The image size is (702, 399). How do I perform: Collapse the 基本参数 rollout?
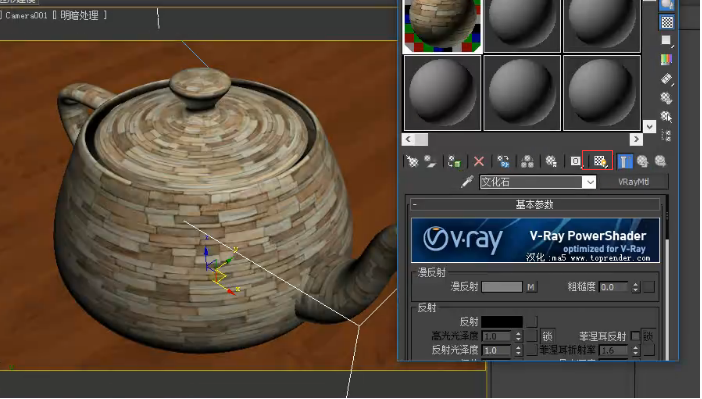[x=535, y=205]
